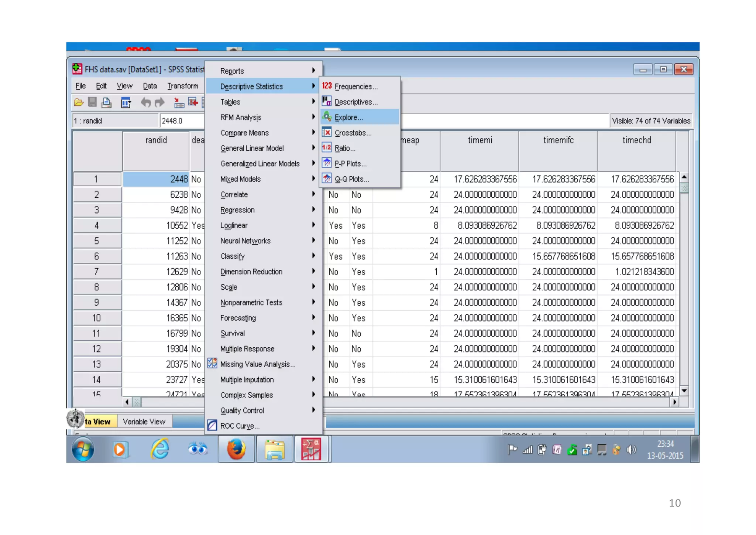Switch to Variable View tab

click(x=144, y=422)
